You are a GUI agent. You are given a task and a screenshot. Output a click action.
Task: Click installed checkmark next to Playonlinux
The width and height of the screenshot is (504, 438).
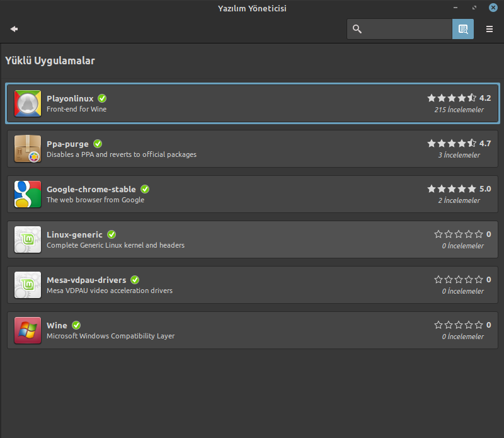102,98
